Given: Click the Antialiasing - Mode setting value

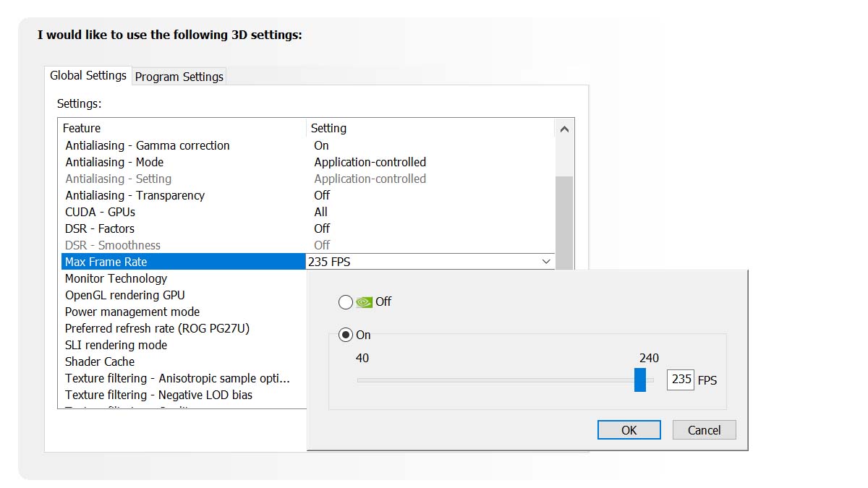Looking at the screenshot, I should tap(370, 162).
